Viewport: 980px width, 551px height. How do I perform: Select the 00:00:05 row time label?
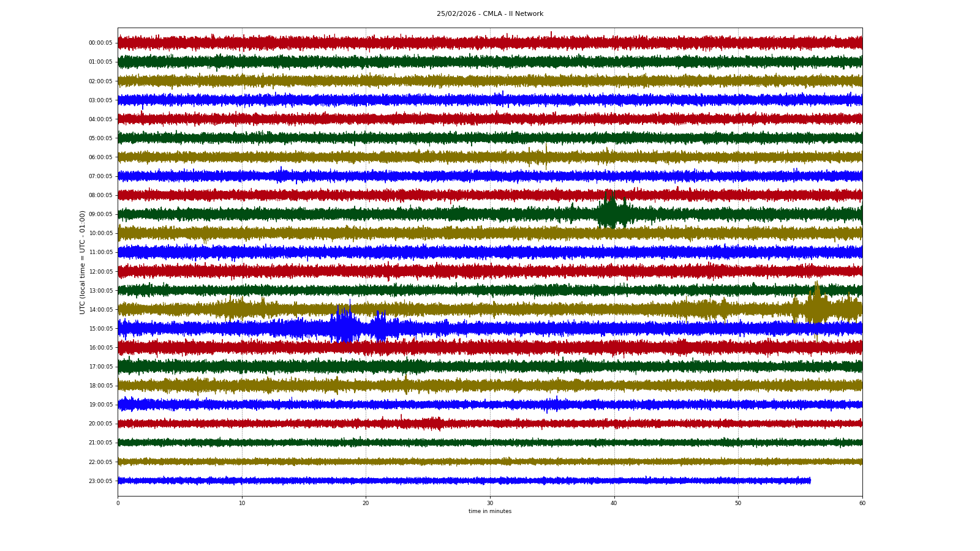click(x=100, y=43)
